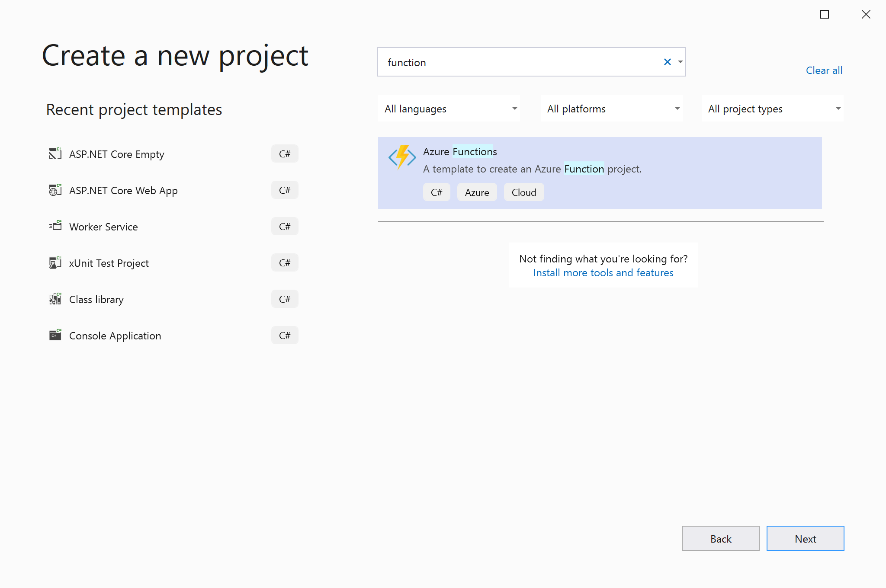
Task: Click the C# badge beside Worker Service
Action: [x=285, y=226]
